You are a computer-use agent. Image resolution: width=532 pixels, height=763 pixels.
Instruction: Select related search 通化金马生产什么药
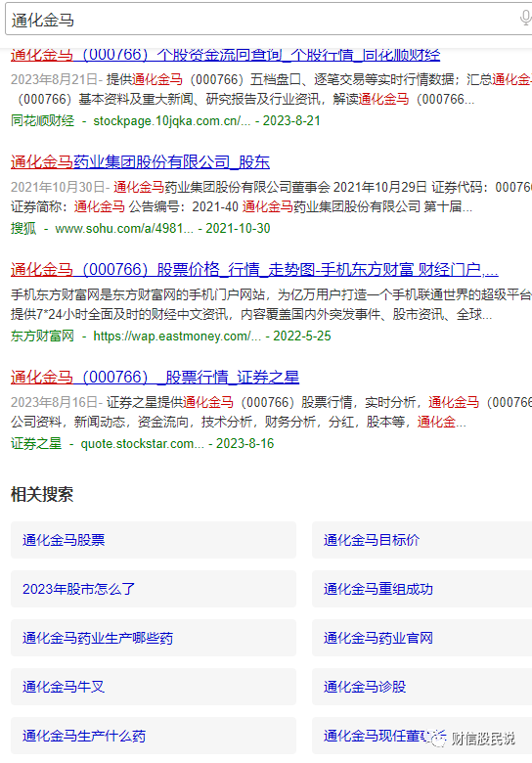pyautogui.click(x=154, y=736)
